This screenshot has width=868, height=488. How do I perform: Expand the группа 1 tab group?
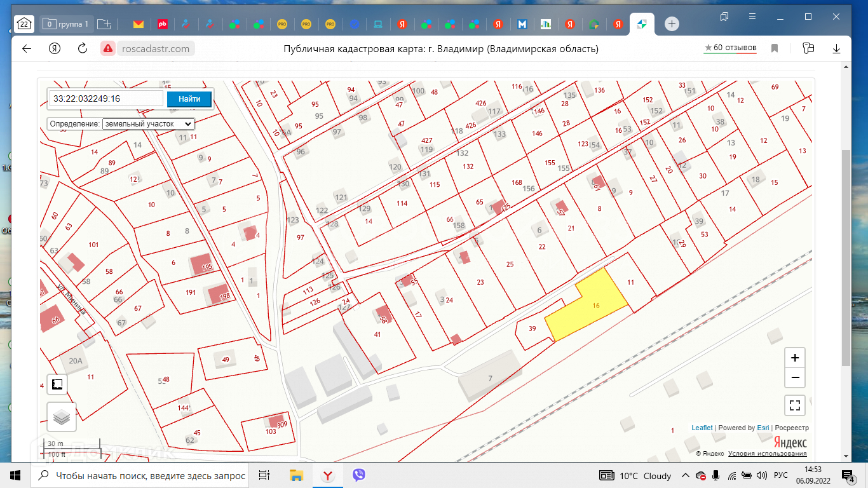coord(67,24)
